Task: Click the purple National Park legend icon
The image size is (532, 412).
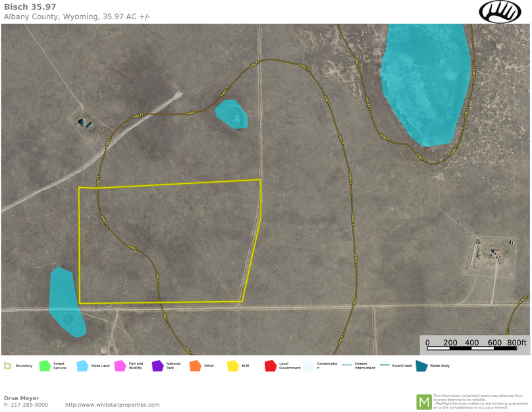Action: (x=157, y=366)
